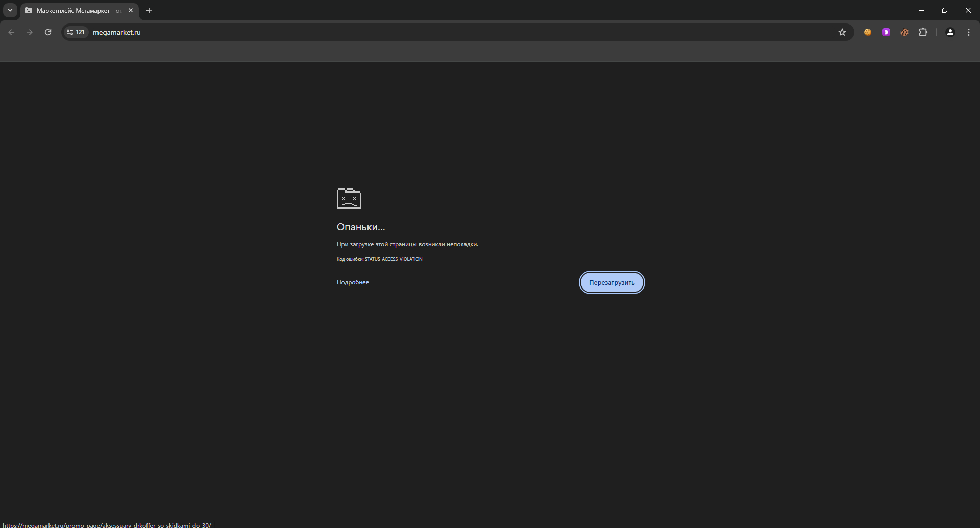Go back to previous page
The image size is (980, 528).
tap(11, 32)
